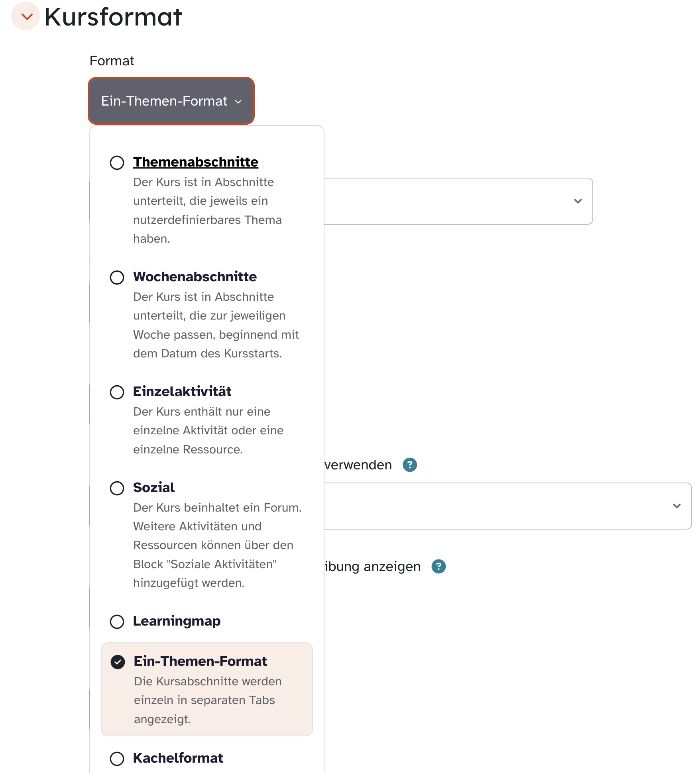Click the Wochenabschnitte option title

195,277
